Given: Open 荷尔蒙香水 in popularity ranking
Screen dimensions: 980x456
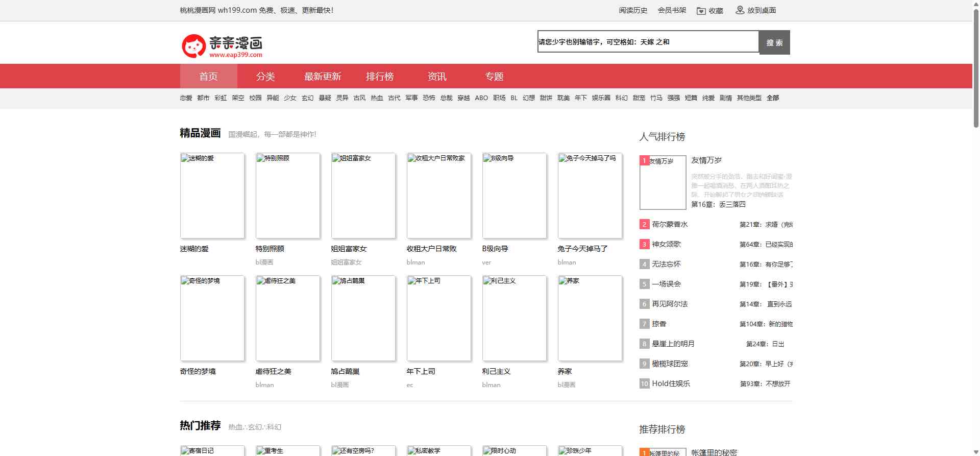Looking at the screenshot, I should click(670, 224).
